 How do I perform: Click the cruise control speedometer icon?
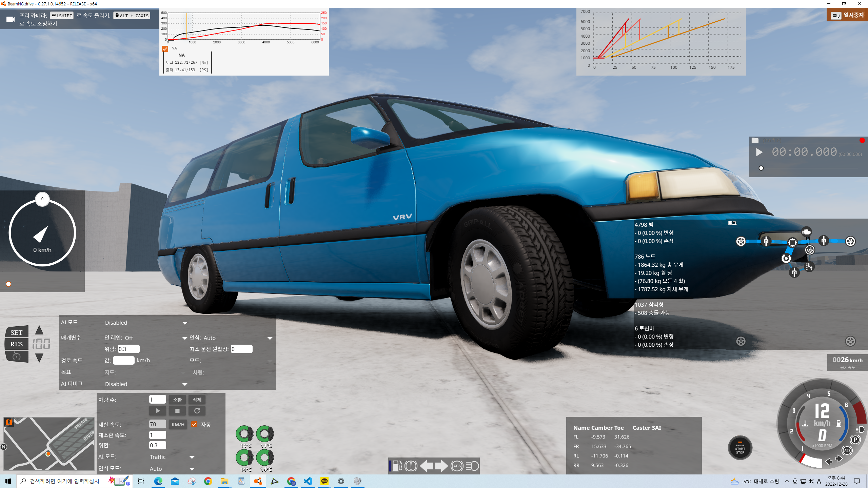coord(17,356)
